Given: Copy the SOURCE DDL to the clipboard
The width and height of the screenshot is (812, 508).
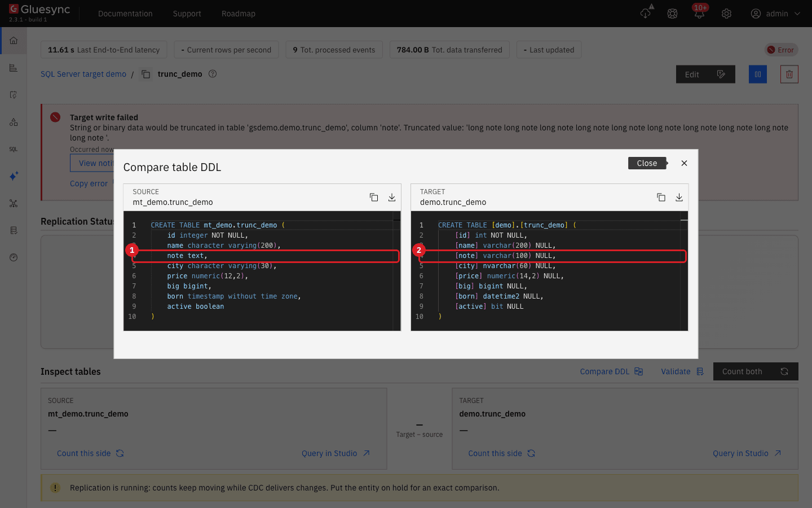Looking at the screenshot, I should 374,197.
